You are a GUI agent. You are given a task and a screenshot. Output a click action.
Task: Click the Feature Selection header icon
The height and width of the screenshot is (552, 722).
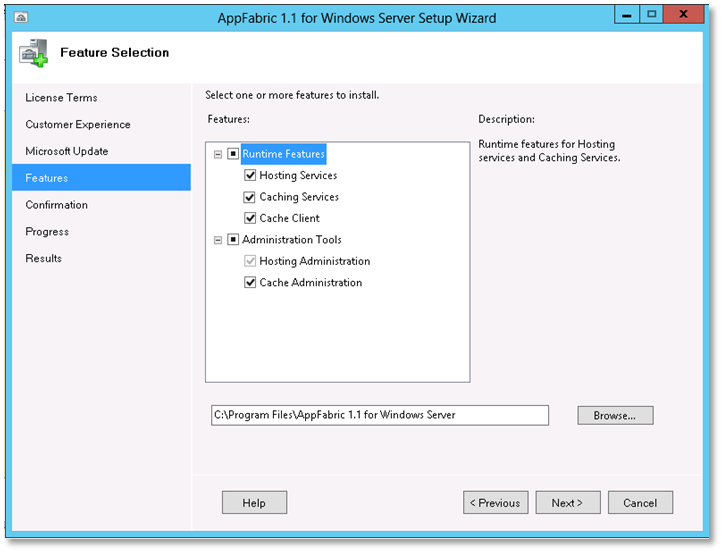click(x=34, y=53)
